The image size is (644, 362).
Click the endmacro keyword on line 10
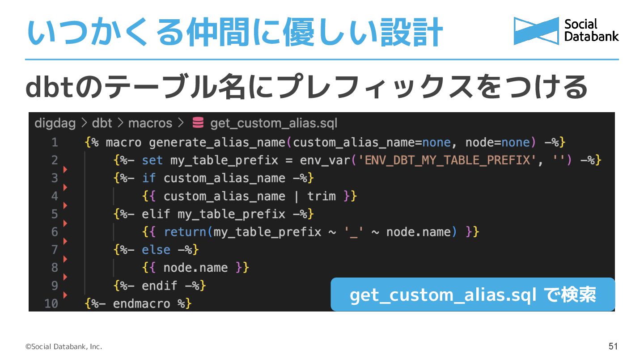click(x=142, y=304)
